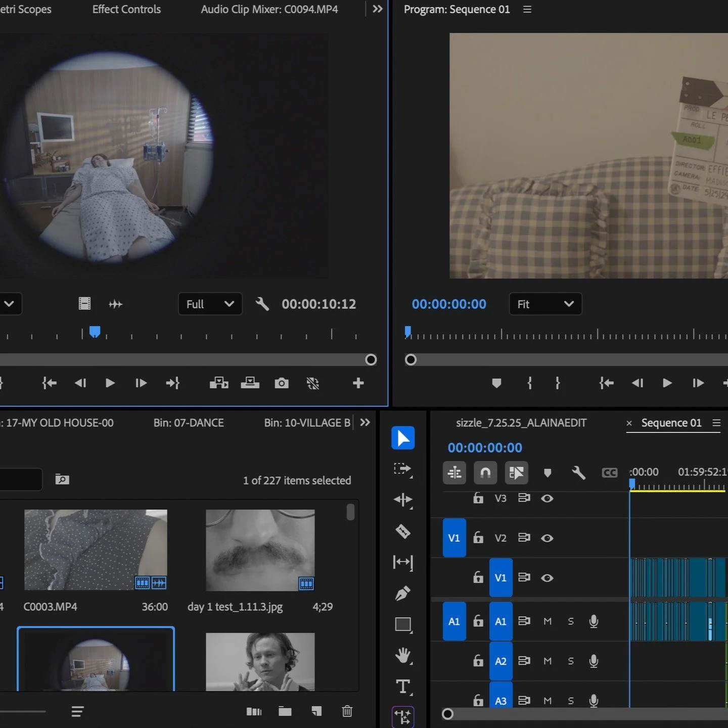This screenshot has height=728, width=728.
Task: Toggle V3 track output eye
Action: pos(547,498)
